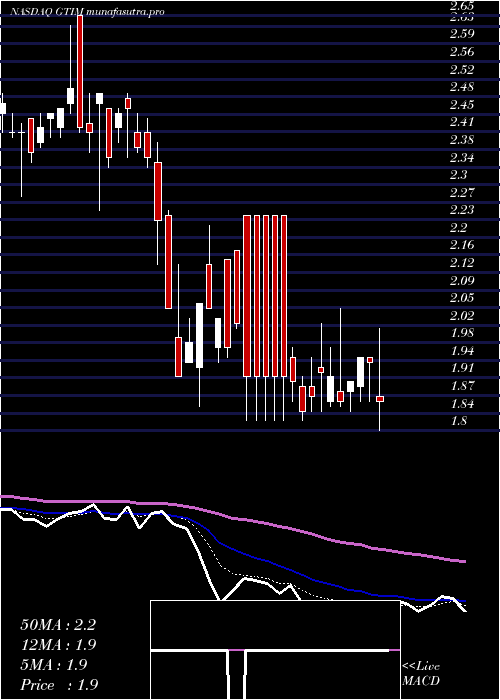Click the 1.87 price axis label
Screen dimensions: 500x700
(x=462, y=385)
